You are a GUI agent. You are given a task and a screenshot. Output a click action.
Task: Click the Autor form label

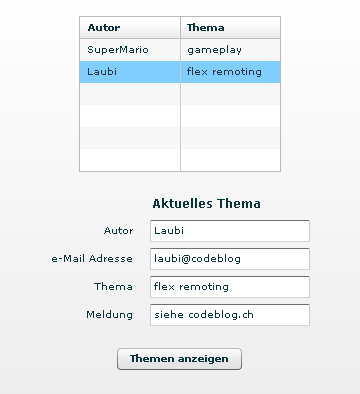[118, 231]
